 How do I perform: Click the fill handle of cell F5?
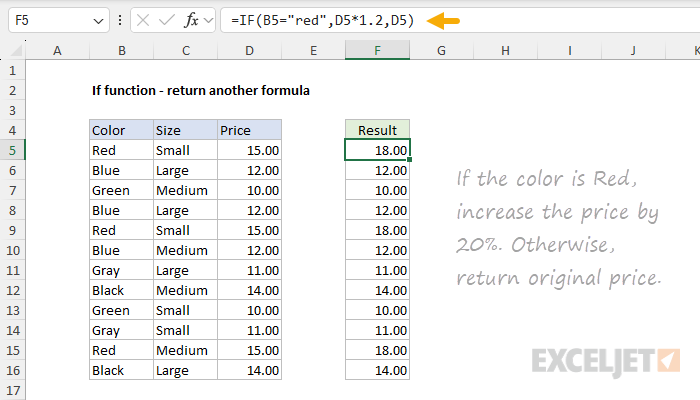tap(409, 160)
